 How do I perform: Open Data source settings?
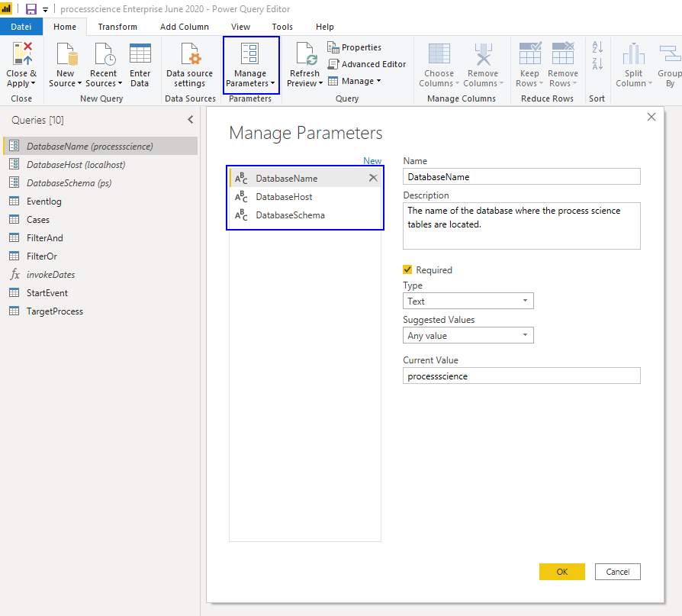tap(190, 66)
